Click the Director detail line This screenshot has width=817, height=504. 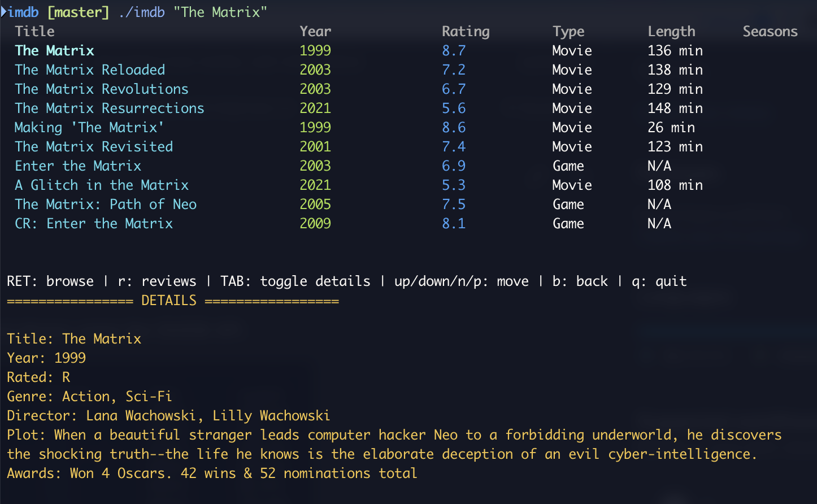click(168, 415)
